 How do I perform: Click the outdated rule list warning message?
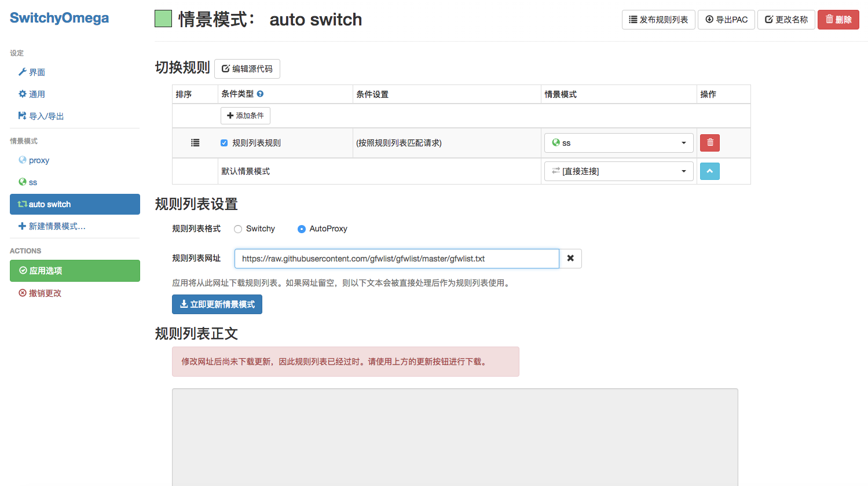coord(346,362)
